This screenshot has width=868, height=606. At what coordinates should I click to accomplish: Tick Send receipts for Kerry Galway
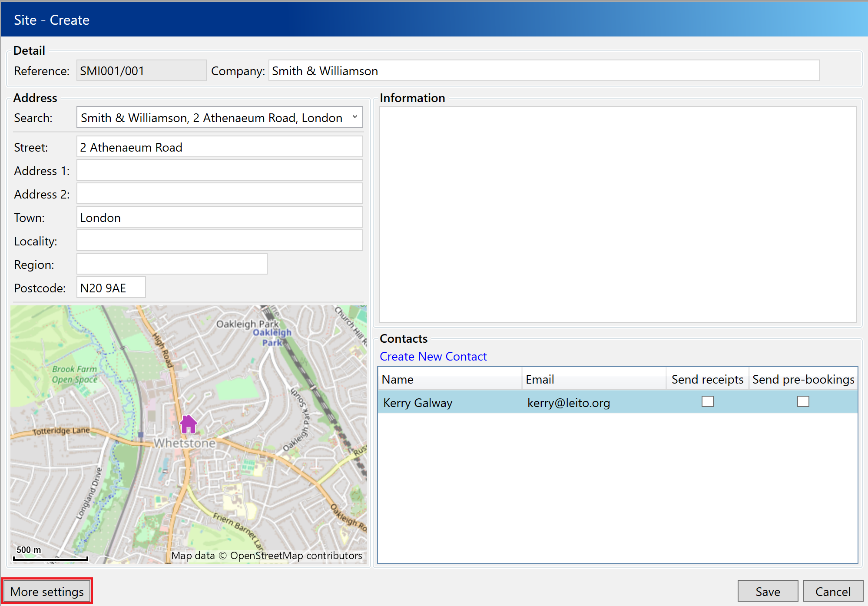click(x=707, y=402)
